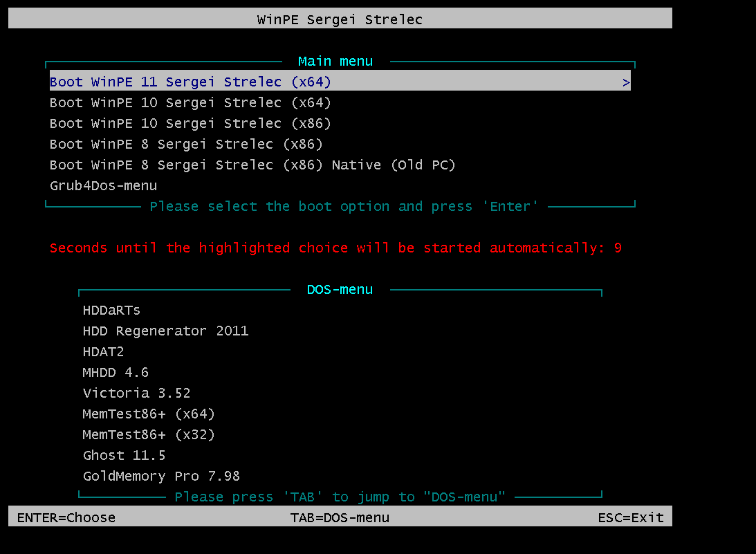Viewport: 756px width, 554px height.
Task: Click the arrow at right of highlighted entry
Action: pos(626,82)
